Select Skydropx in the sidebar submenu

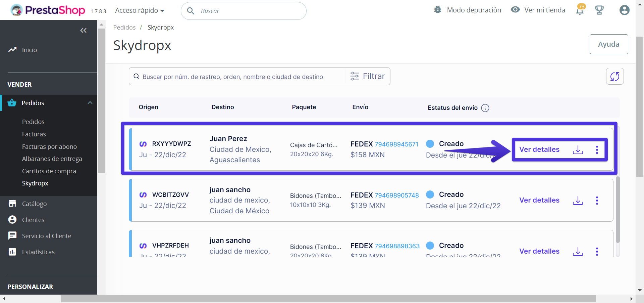tap(35, 183)
